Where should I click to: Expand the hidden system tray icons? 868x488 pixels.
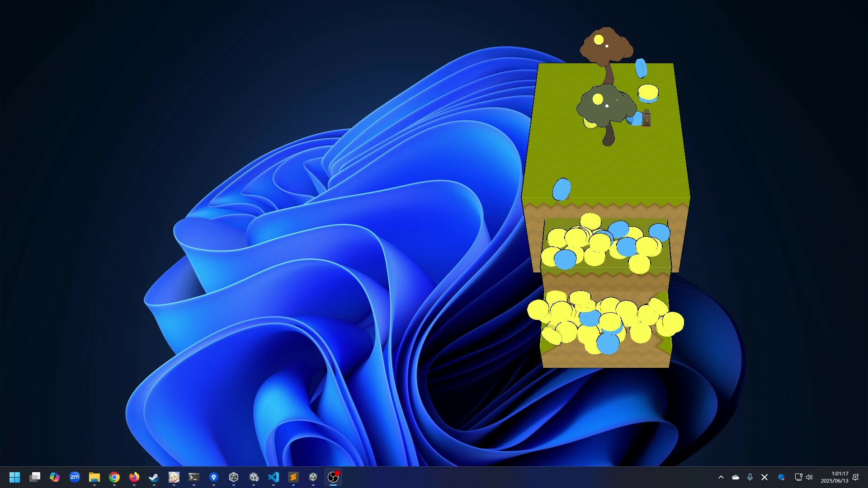point(722,477)
